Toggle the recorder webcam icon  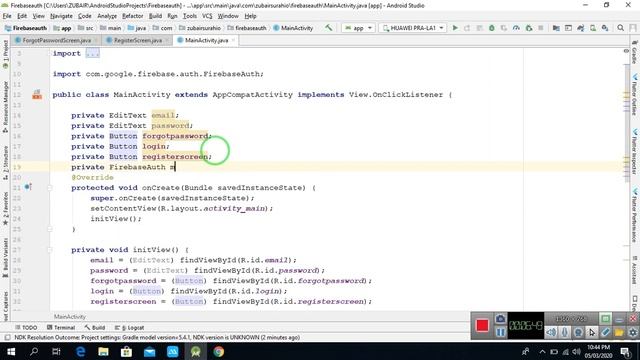pyautogui.click(x=578, y=332)
